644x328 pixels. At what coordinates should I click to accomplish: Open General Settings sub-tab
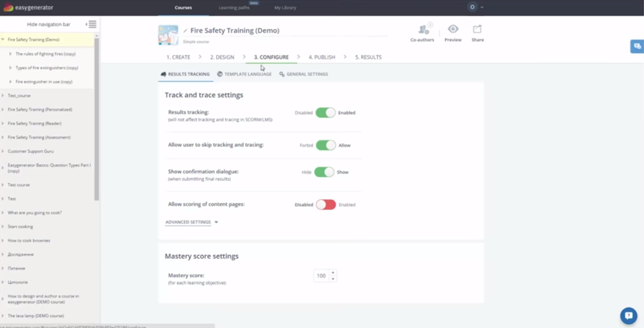[x=303, y=74]
